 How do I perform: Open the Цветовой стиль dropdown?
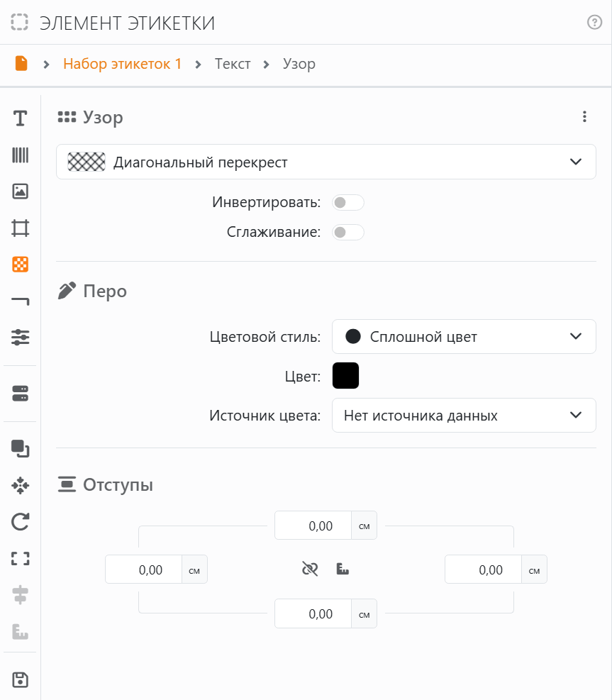(464, 337)
